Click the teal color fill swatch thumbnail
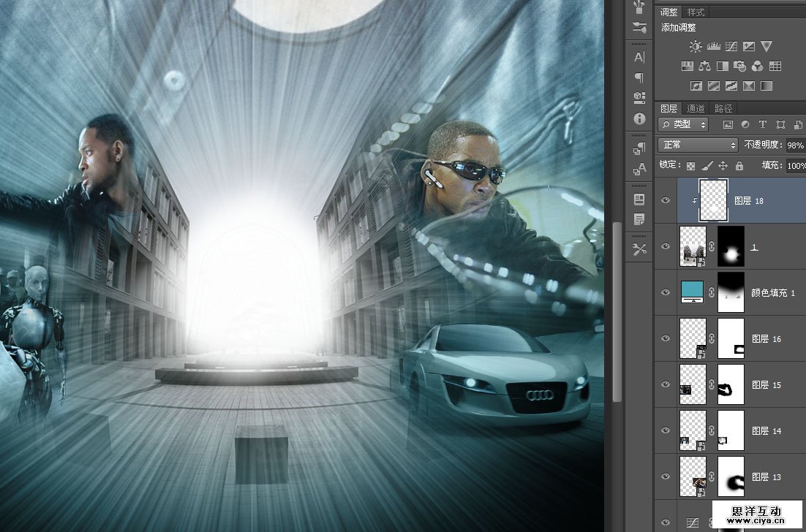806x532 pixels. pyautogui.click(x=692, y=291)
